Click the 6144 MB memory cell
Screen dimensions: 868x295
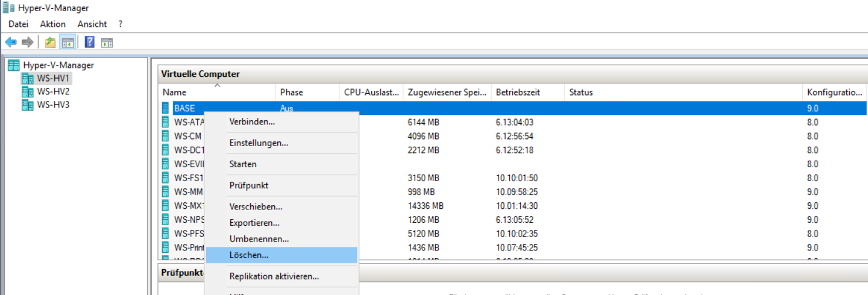(423, 122)
